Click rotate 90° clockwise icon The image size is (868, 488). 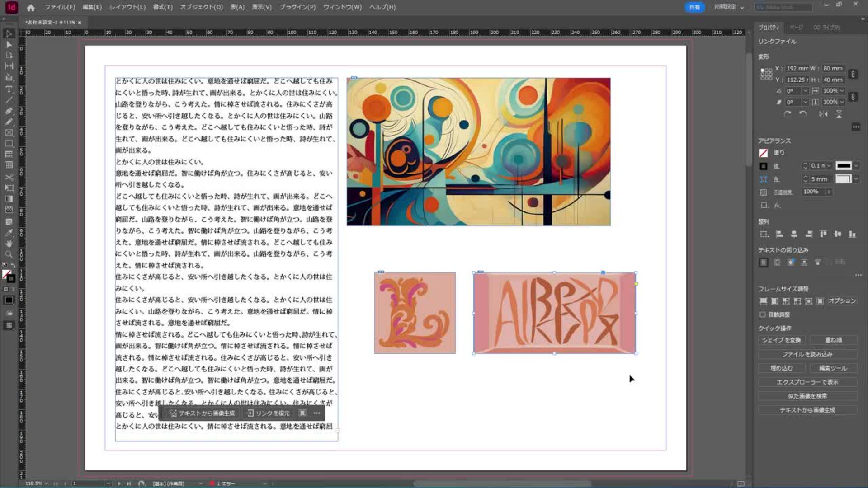[788, 114]
